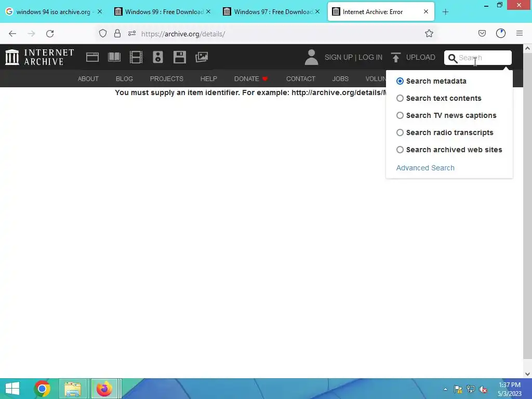Close the Windows 99 tab

208,11
